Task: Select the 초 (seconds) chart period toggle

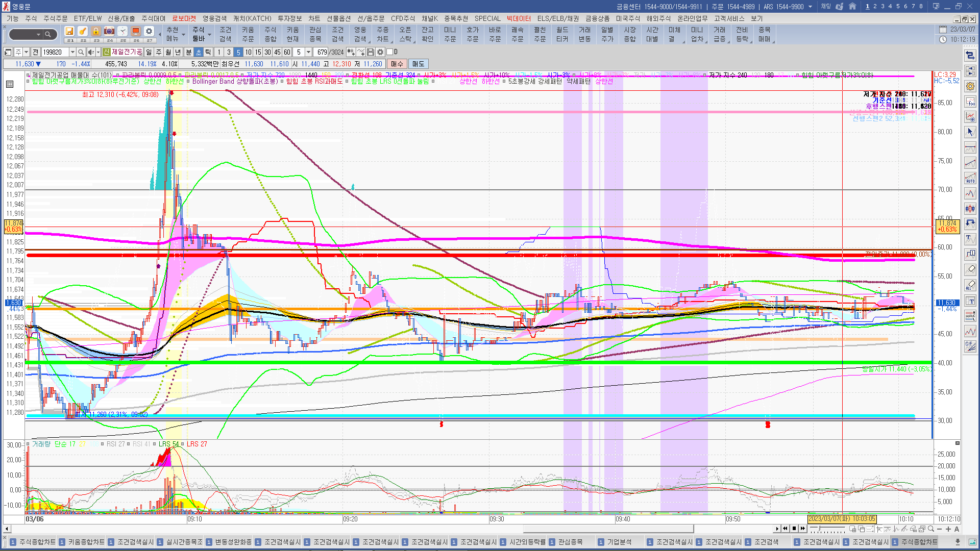Action: tap(199, 52)
